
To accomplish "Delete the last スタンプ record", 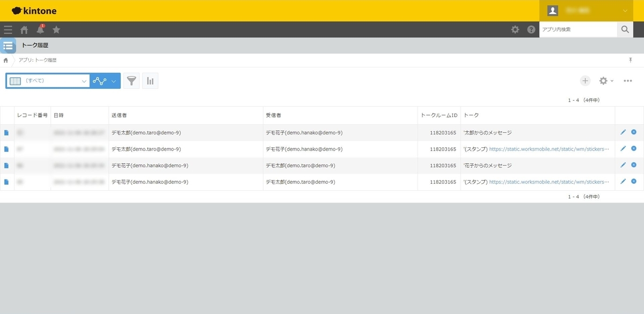I will [634, 182].
